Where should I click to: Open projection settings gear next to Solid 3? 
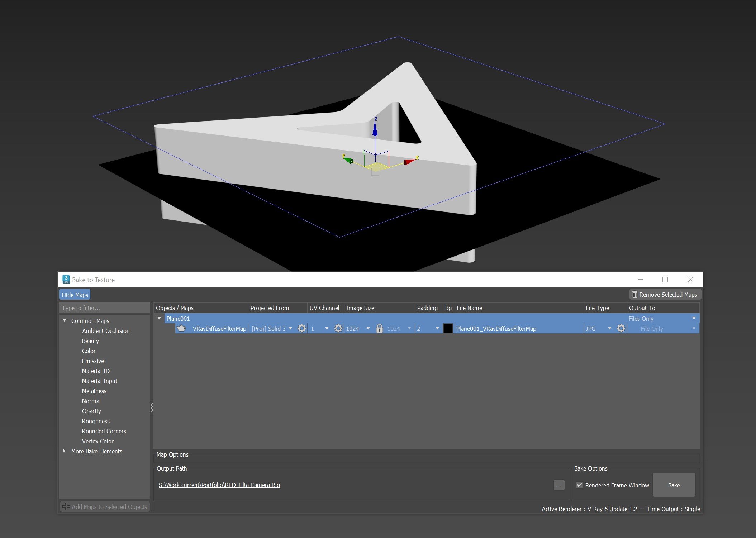[x=302, y=328]
